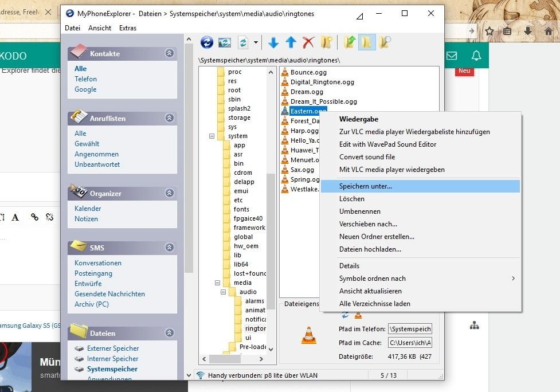
Task: Click the website insert link editor icon
Action: (x=34, y=217)
